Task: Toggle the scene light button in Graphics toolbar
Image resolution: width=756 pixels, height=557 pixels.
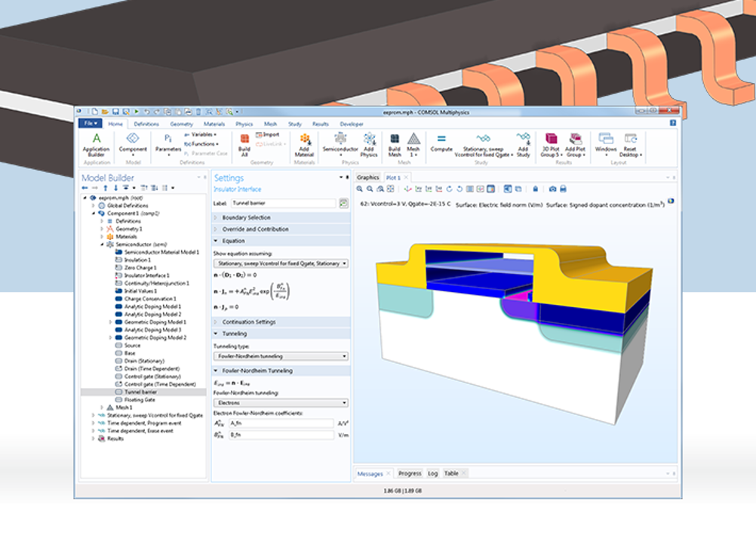Action: click(508, 189)
